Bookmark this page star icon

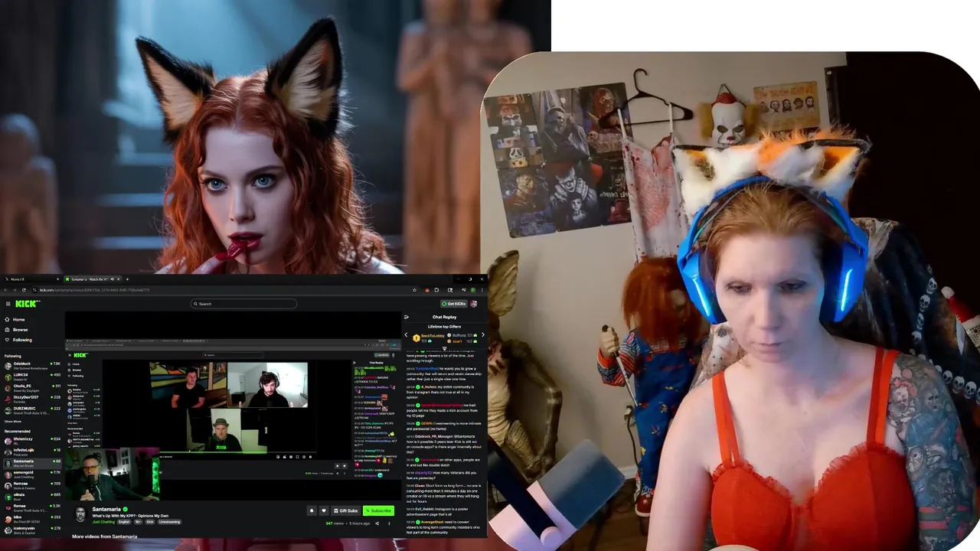coord(414,290)
